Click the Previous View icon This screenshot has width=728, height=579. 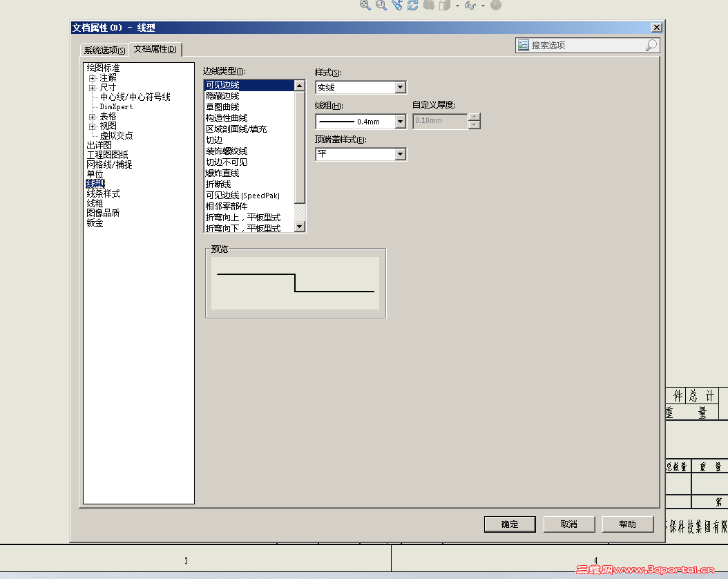pyautogui.click(x=397, y=5)
